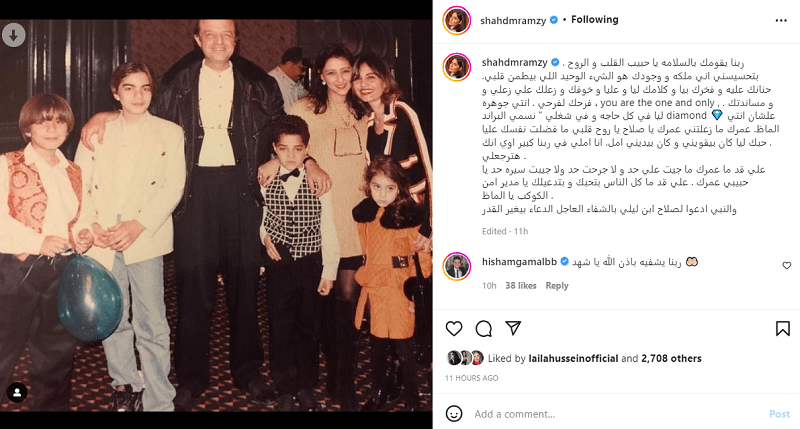Like the post with the heart icon

pos(454,329)
